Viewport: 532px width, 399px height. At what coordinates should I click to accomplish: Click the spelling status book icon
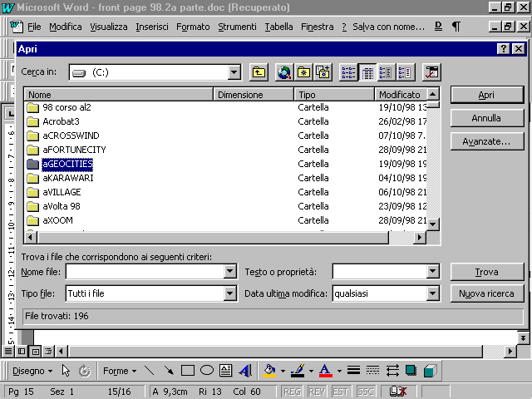(397, 392)
